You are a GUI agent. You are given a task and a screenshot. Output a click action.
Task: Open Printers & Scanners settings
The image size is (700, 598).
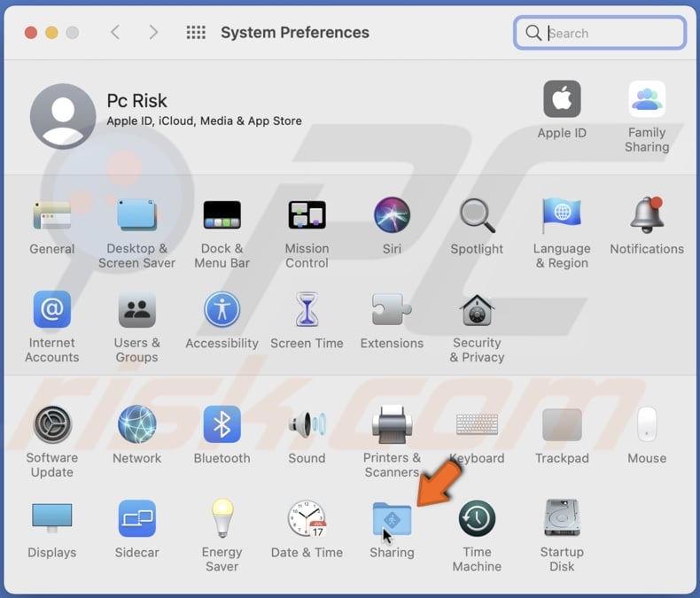point(392,425)
